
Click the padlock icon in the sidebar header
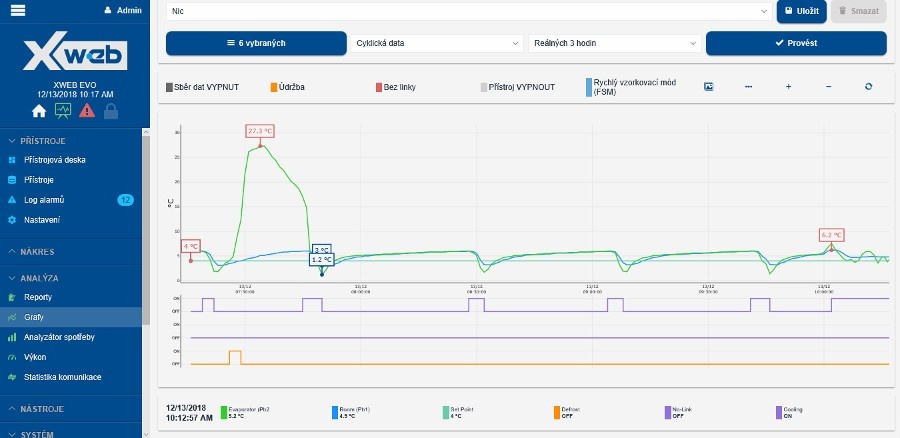pos(111,111)
